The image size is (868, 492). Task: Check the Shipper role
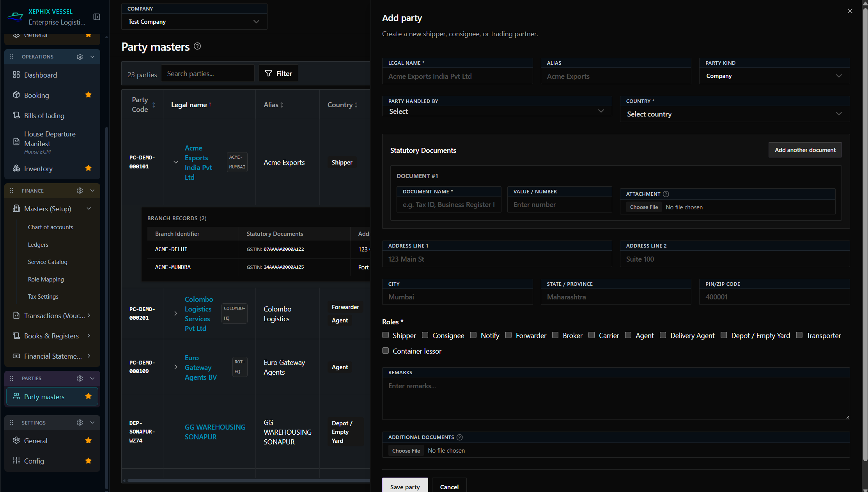[x=386, y=335]
